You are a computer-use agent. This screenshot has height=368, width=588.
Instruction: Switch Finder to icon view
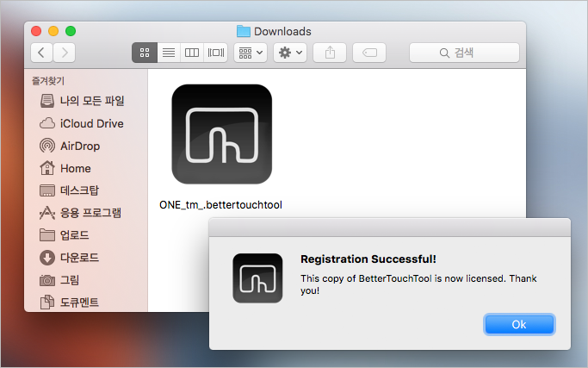coord(145,53)
